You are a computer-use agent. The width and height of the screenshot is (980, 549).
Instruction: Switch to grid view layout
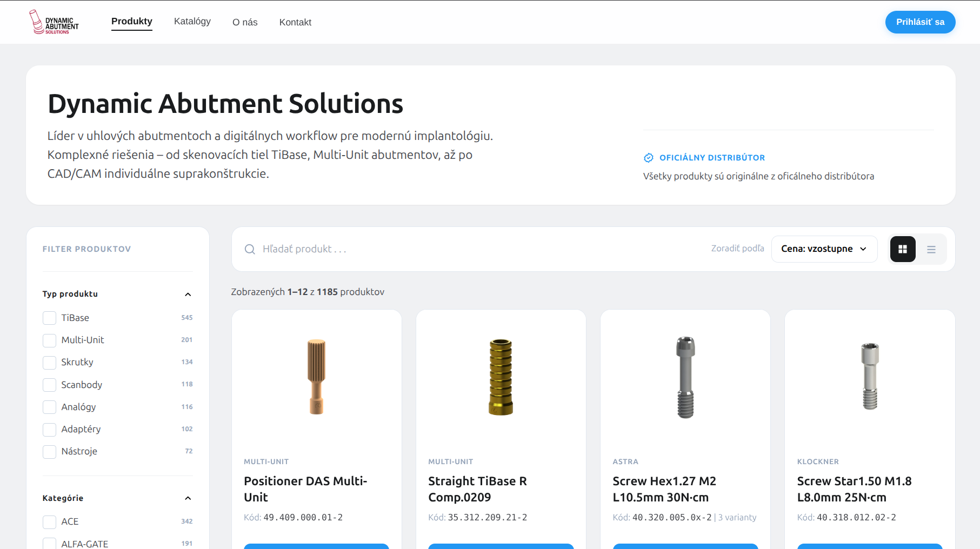click(903, 249)
